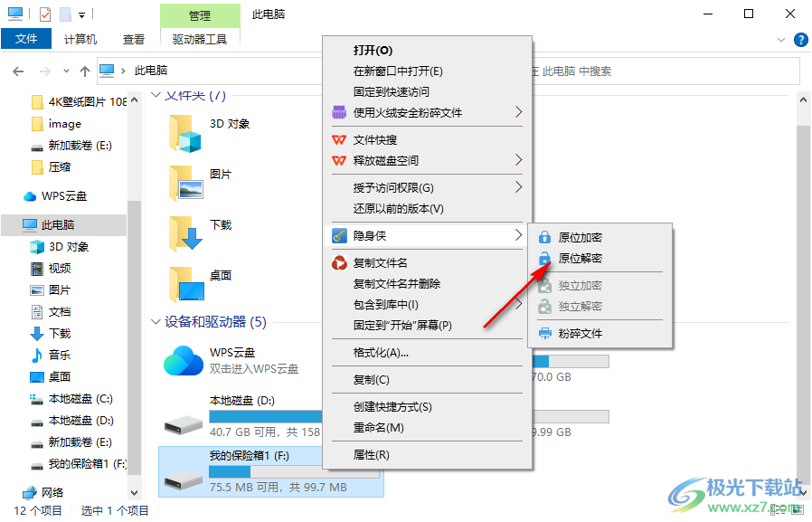Collapse the 设备和驱动器 section
This screenshot has width=812, height=522.
pos(156,321)
